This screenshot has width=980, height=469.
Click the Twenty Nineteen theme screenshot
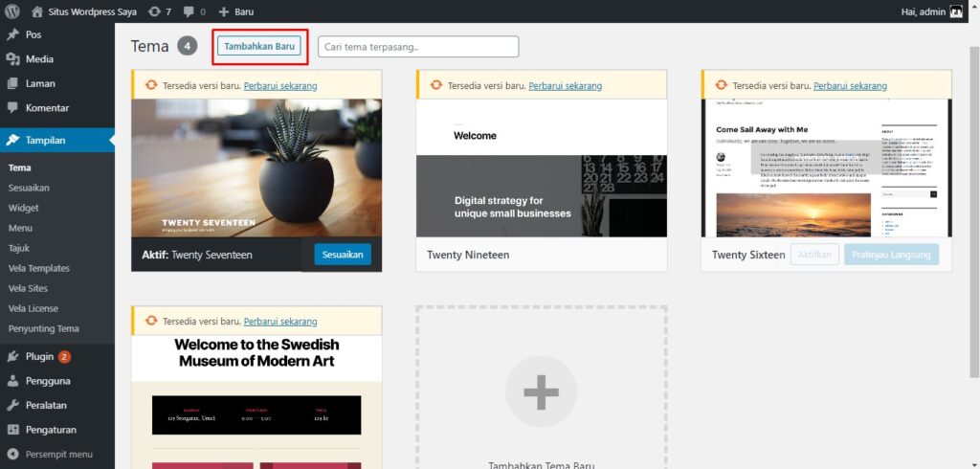pos(542,167)
